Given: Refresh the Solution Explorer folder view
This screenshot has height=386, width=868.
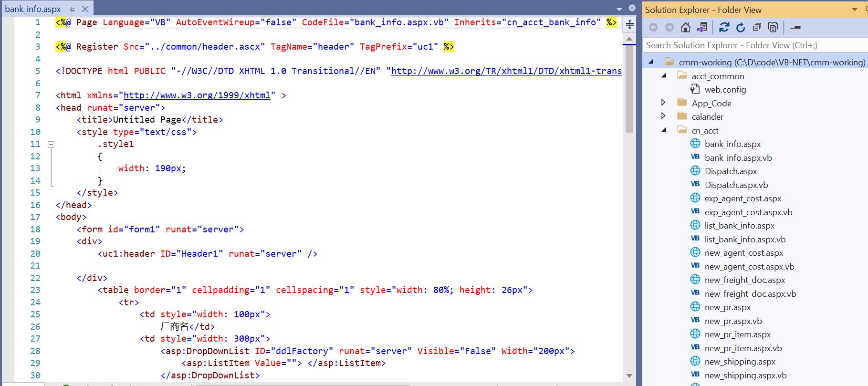Looking at the screenshot, I should tap(741, 28).
